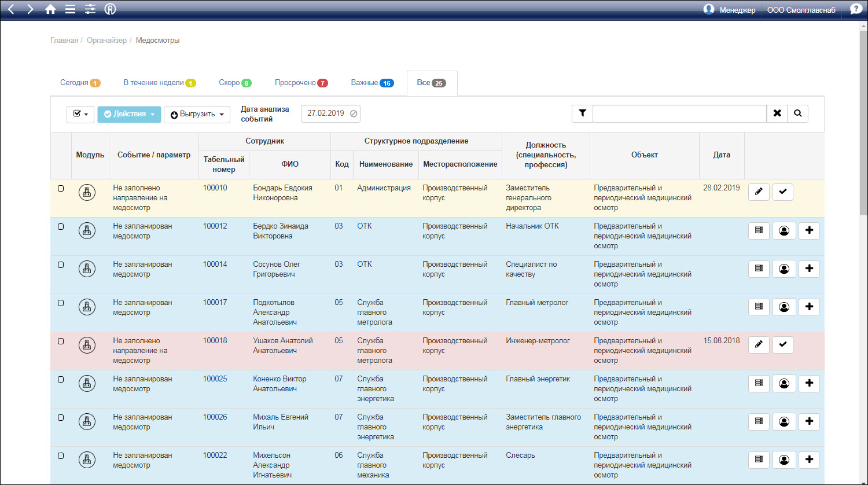Switch to the Просрочено tab
868x485 pixels.
point(301,83)
